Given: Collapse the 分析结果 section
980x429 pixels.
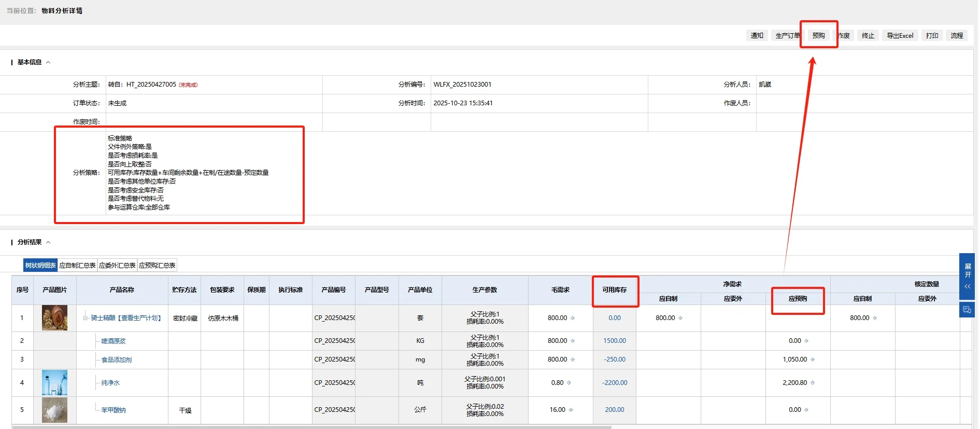Looking at the screenshot, I should 48,242.
